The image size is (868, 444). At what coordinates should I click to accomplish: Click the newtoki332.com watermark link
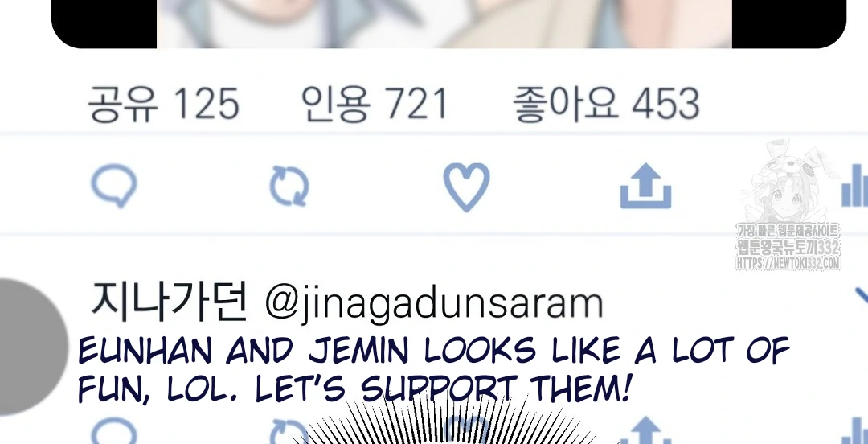(x=788, y=263)
